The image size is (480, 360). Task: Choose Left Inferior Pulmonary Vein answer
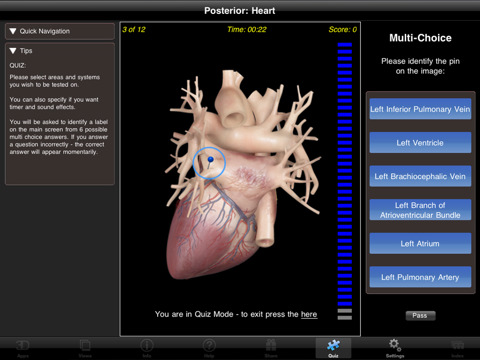(420, 109)
